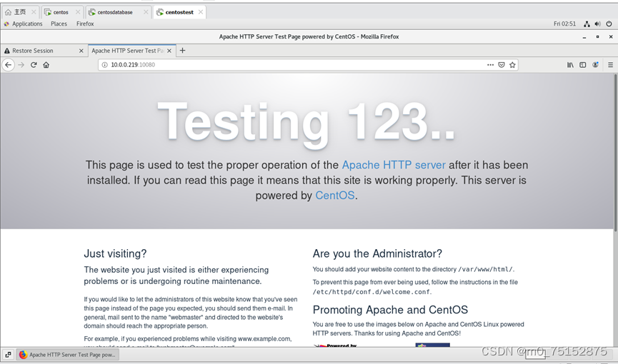Show site information icon in address bar
The width and height of the screenshot is (618, 364).
point(104,65)
